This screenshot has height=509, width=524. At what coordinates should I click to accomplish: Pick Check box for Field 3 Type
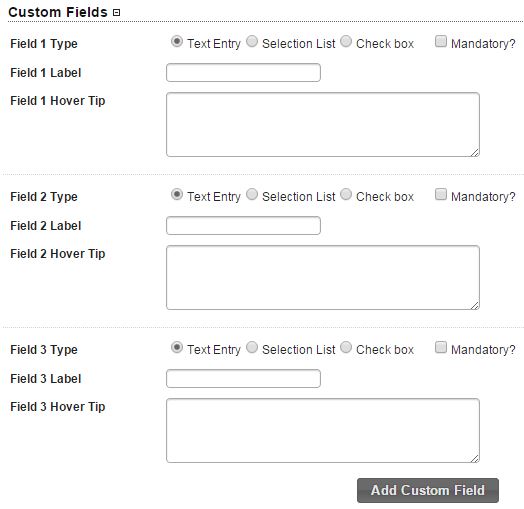coord(346,348)
